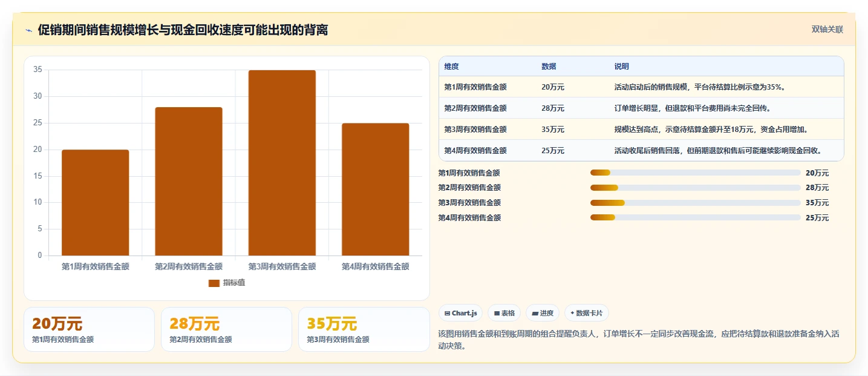The width and height of the screenshot is (868, 376).
Task: Click the description starting 活动收尾后销售回落
Action: point(720,151)
